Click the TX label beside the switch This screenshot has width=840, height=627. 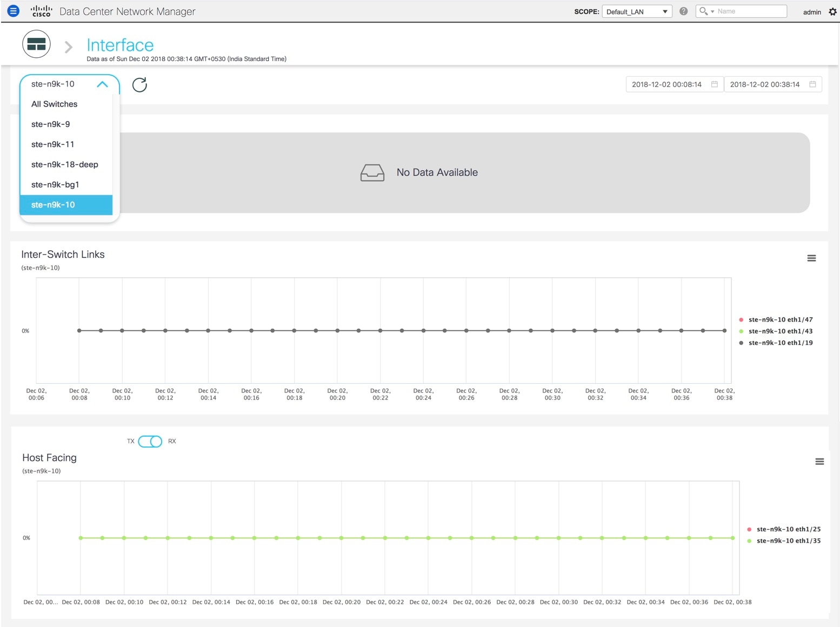tap(131, 442)
